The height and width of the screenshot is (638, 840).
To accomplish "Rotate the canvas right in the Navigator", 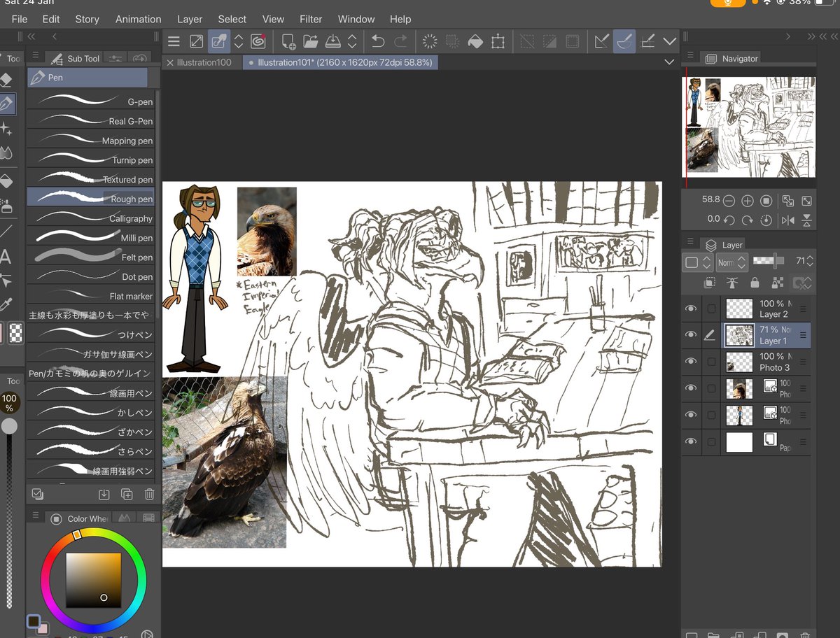I will coord(748,220).
